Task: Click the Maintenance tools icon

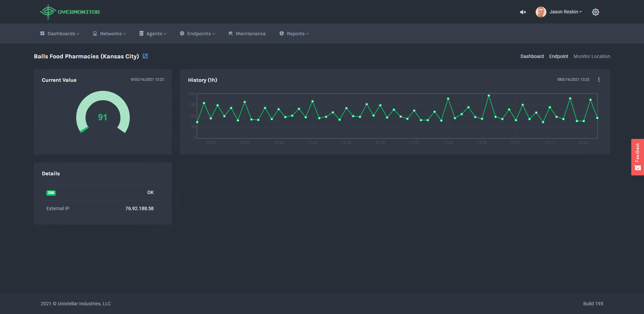Action: (x=230, y=34)
